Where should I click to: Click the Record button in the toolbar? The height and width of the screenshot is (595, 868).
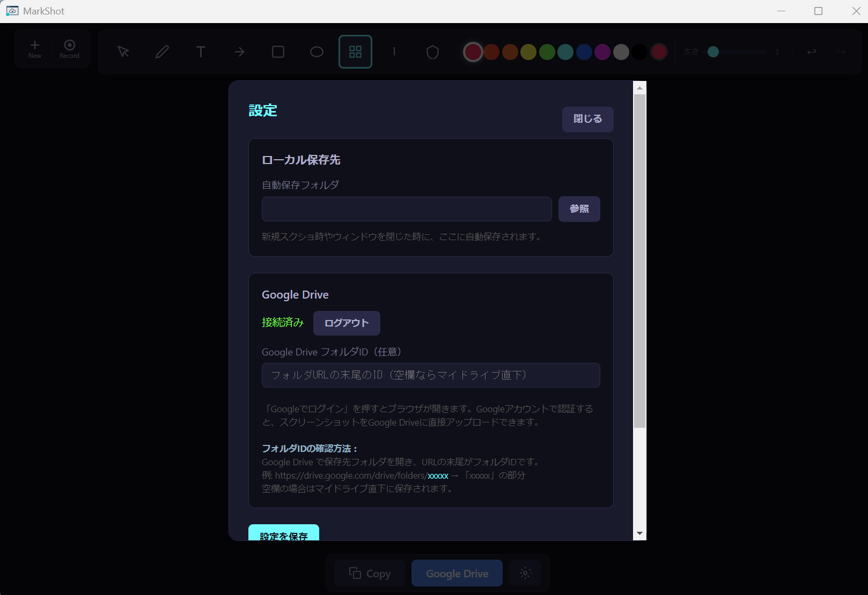[69, 49]
